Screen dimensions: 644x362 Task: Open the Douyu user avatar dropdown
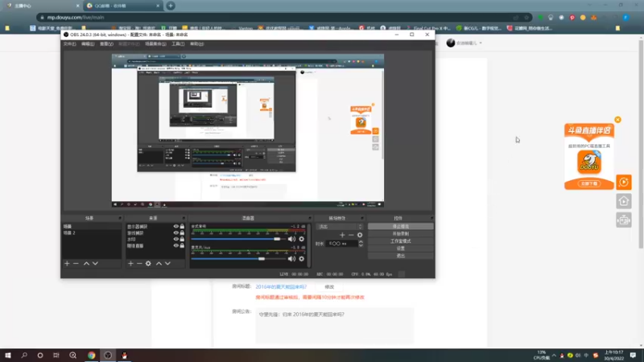click(464, 43)
